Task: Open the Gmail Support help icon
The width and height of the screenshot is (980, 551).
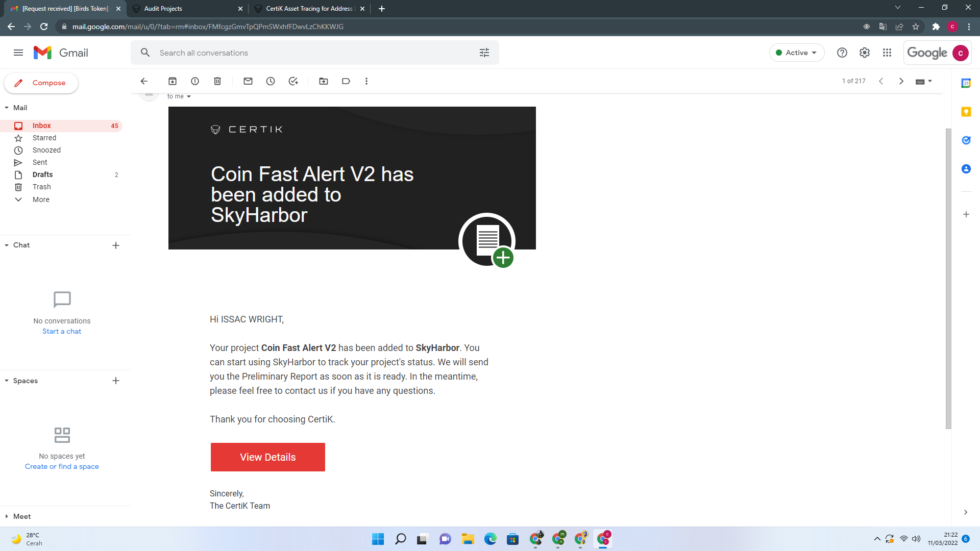Action: 842,53
